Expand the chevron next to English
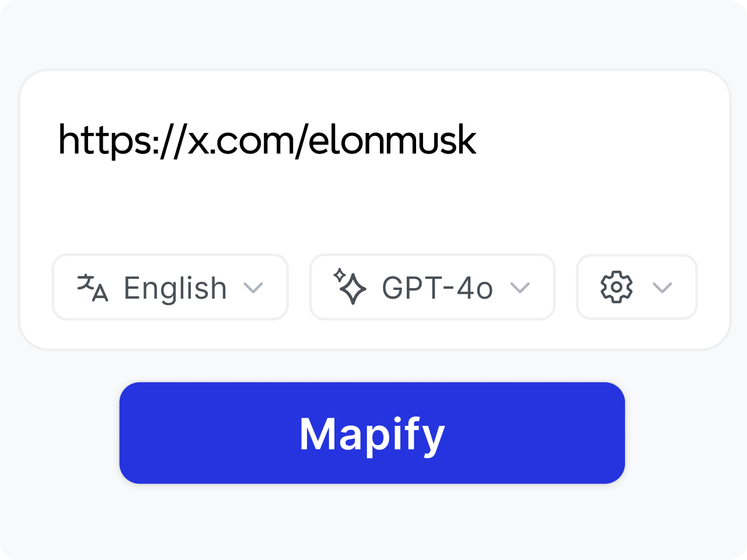The image size is (747, 560). (x=253, y=288)
